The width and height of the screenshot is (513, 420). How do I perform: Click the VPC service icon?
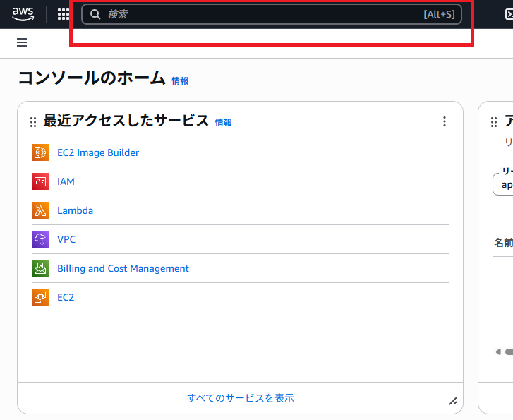pos(40,239)
